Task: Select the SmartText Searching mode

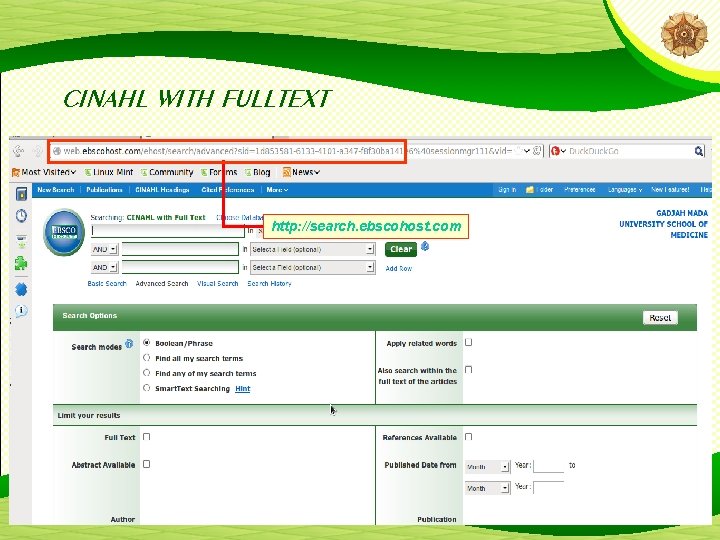Action: point(146,388)
